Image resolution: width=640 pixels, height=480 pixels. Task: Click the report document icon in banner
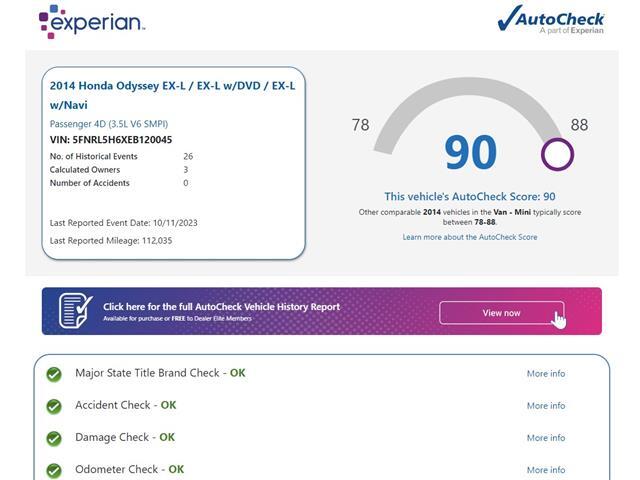pos(76,311)
